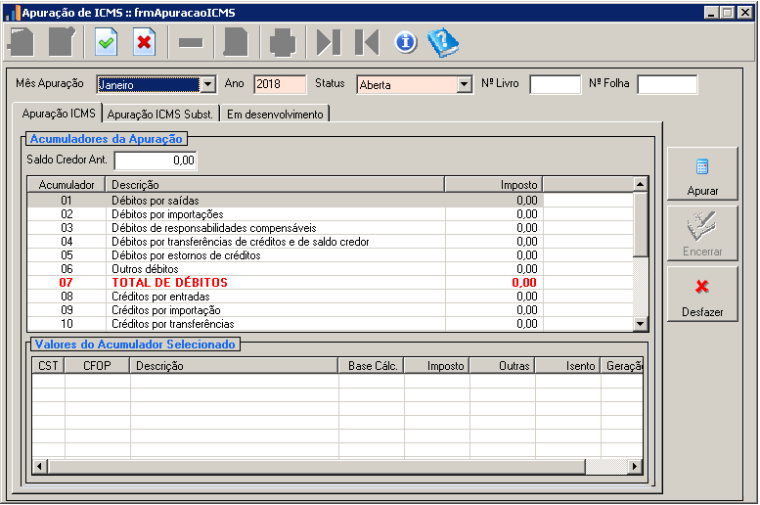This screenshot has width=760, height=505.
Task: Click Descrição header in lower values grid
Action: 234,366
